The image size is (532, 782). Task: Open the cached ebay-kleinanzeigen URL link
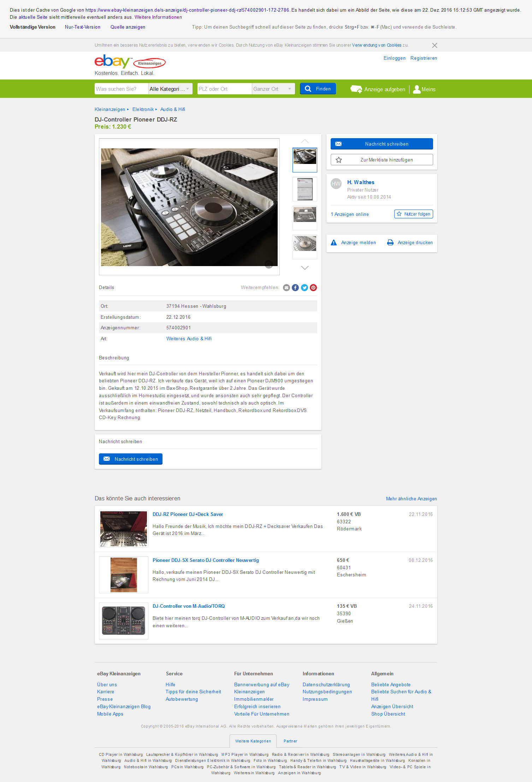pyautogui.click(x=187, y=10)
